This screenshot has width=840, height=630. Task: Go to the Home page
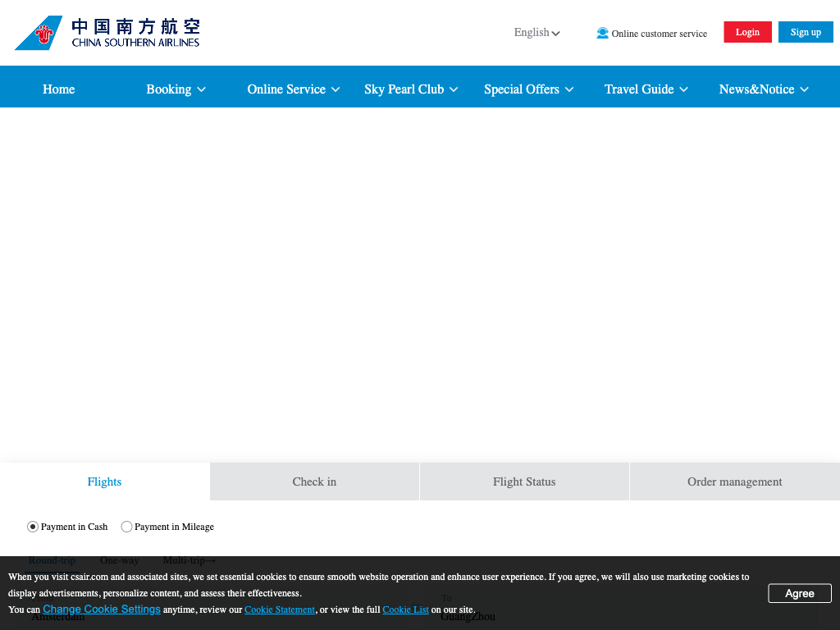click(x=59, y=89)
